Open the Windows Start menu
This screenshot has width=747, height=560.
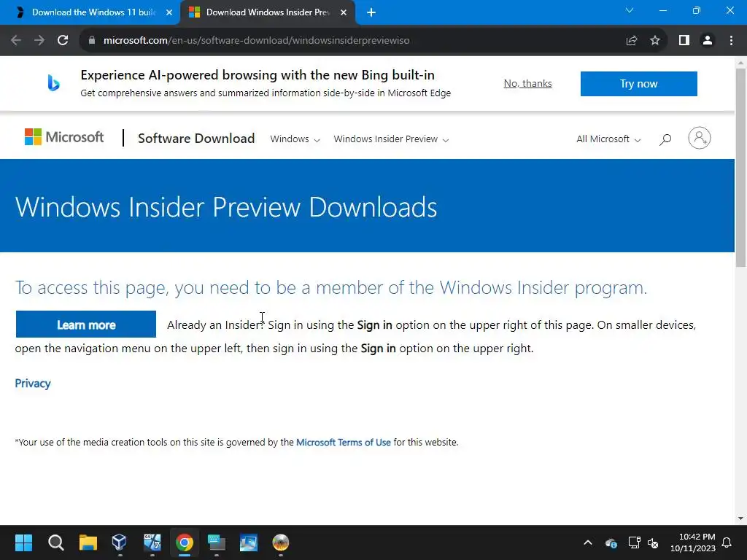pos(23,542)
